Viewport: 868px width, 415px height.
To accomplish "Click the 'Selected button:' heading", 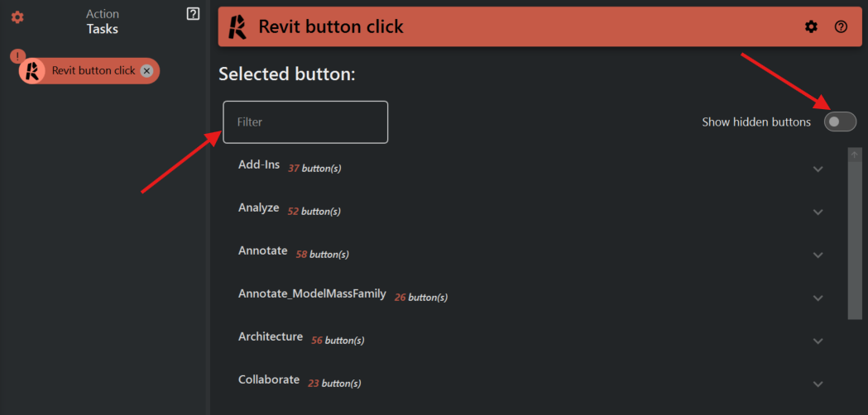I will (x=287, y=74).
